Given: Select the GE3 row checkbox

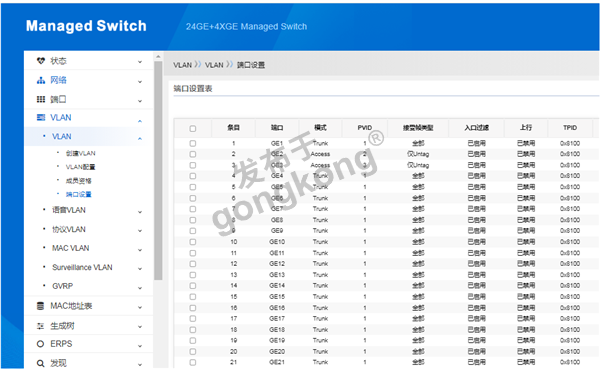Looking at the screenshot, I should pyautogui.click(x=192, y=165).
